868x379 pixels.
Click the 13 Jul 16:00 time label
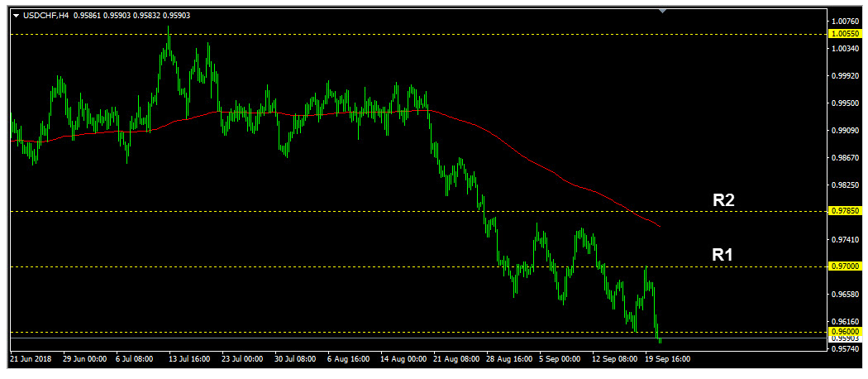(x=188, y=359)
